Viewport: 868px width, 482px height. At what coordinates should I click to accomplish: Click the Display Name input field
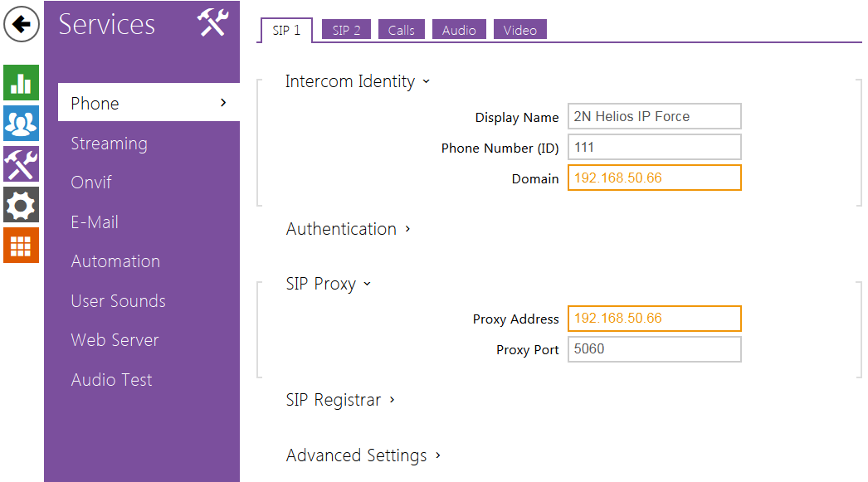(x=654, y=117)
